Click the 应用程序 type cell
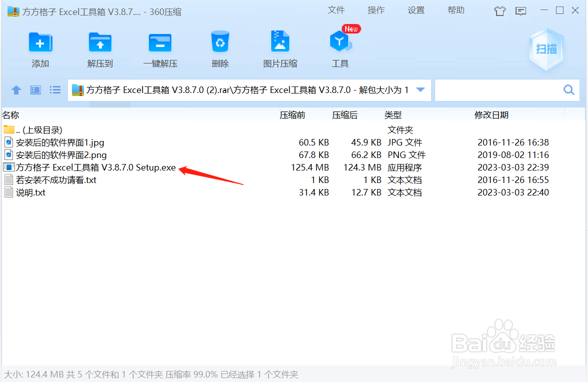 click(x=405, y=167)
